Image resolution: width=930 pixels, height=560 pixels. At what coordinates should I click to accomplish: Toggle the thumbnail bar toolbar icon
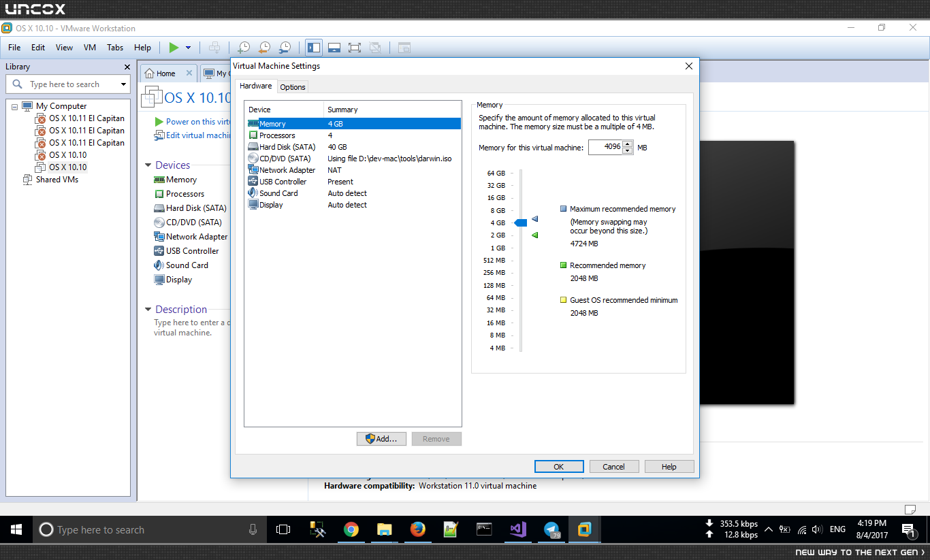(334, 48)
